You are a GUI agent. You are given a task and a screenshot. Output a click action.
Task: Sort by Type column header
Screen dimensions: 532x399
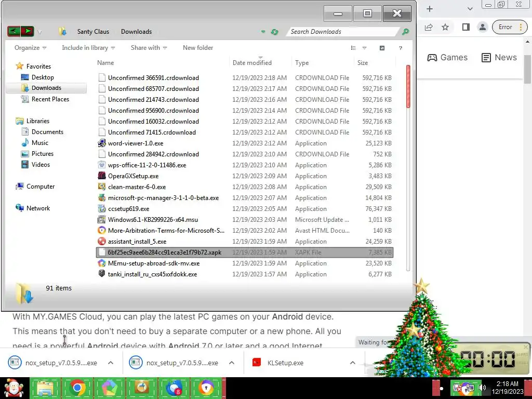click(x=302, y=63)
